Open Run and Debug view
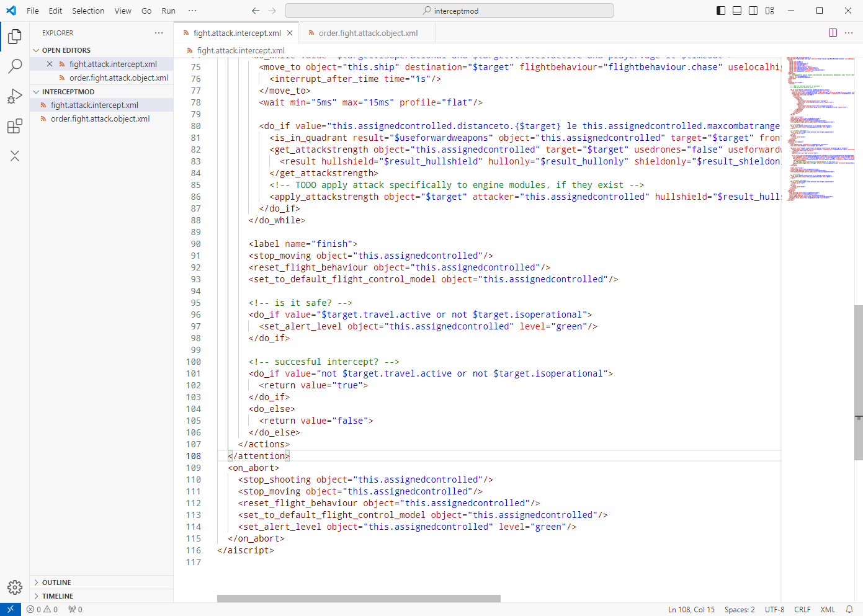 tap(15, 96)
